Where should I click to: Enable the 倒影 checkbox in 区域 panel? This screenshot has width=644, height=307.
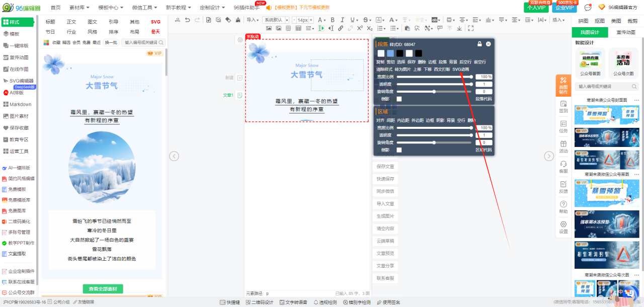[399, 150]
